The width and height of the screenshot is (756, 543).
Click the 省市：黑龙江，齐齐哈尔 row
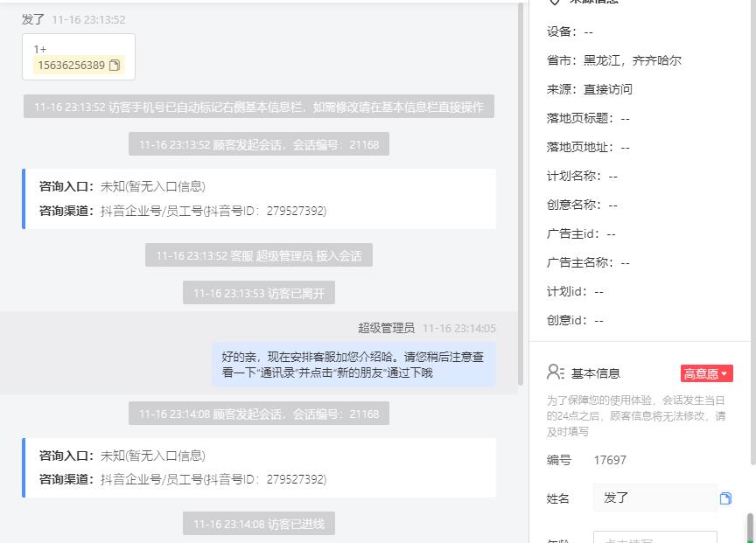point(613,60)
